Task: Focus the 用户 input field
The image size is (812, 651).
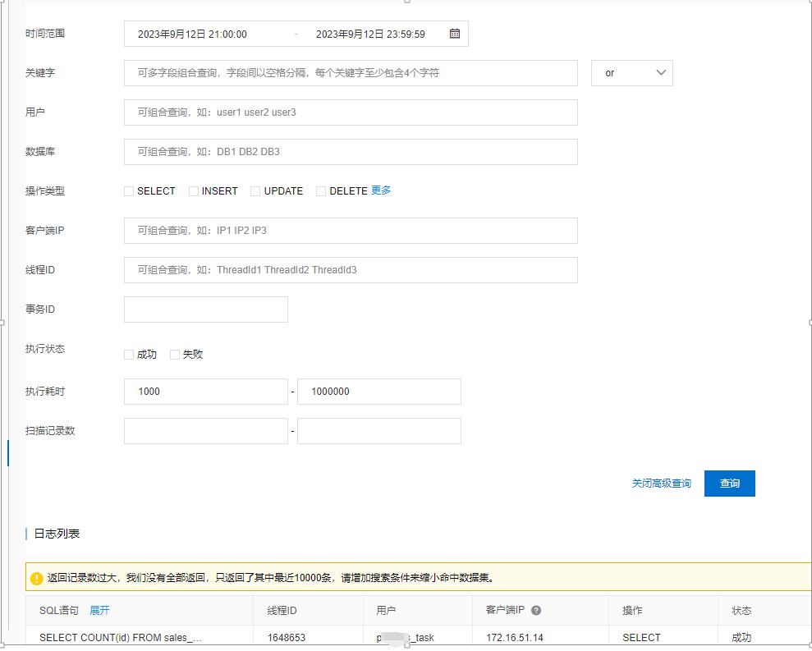Action: 351,112
